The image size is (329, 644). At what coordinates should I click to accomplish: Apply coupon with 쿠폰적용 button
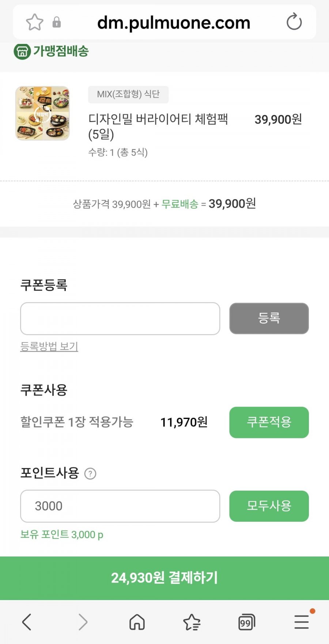point(269,422)
